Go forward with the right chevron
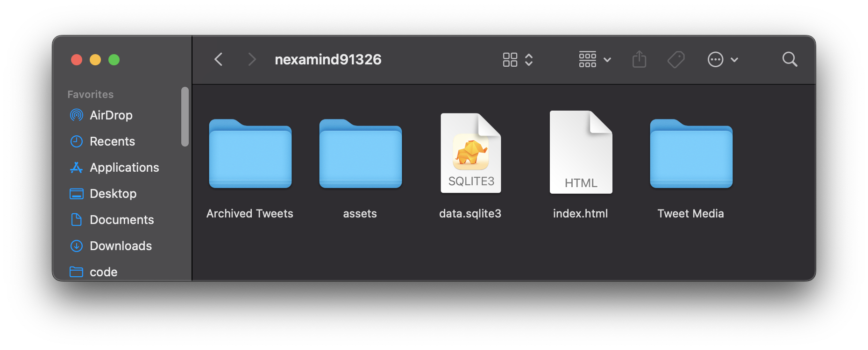This screenshot has width=868, height=350. tap(252, 59)
